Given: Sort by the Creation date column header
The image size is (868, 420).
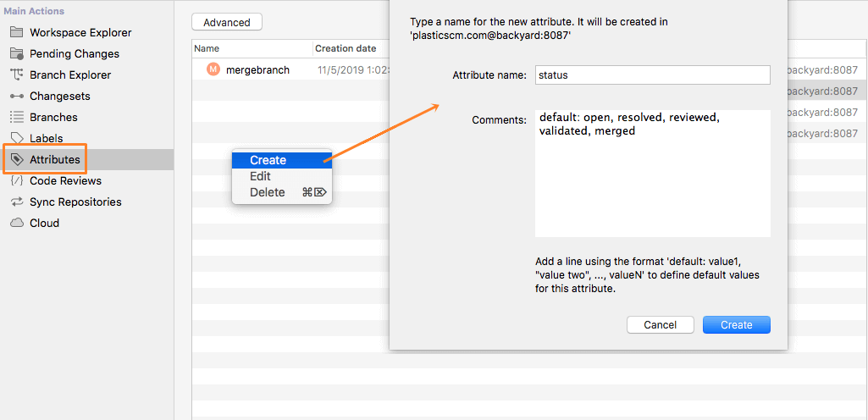Looking at the screenshot, I should (x=351, y=49).
